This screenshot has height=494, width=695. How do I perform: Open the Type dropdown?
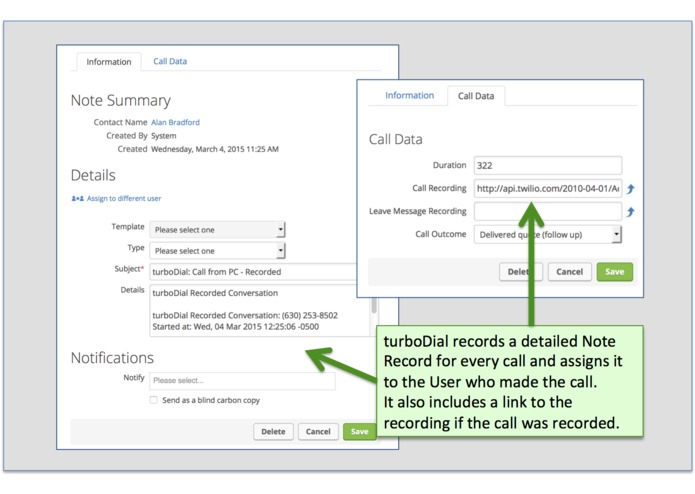(217, 251)
